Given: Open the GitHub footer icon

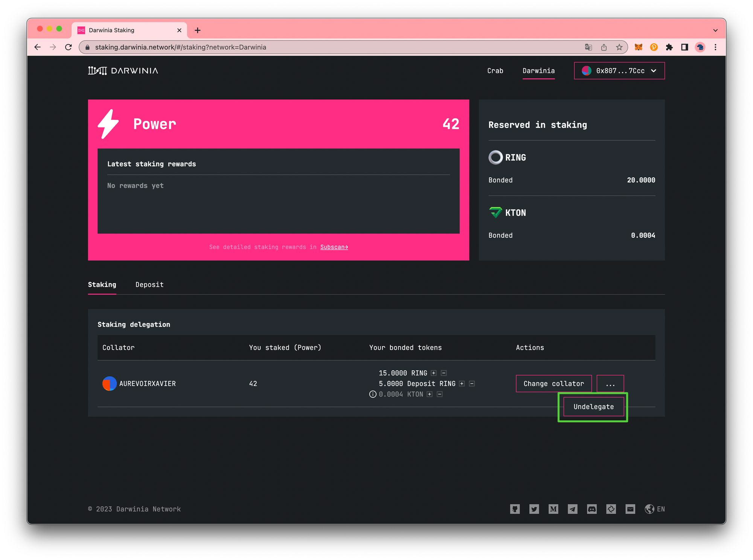Looking at the screenshot, I should (515, 509).
